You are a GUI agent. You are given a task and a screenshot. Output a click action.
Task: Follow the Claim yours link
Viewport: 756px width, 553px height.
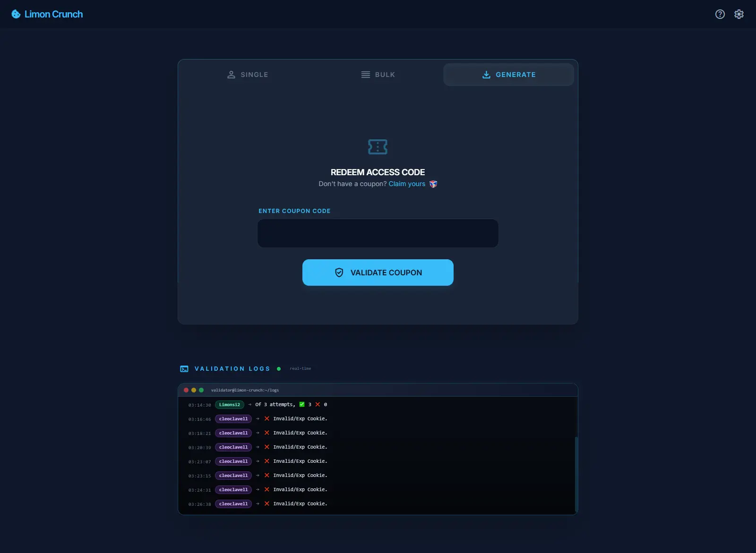[407, 184]
